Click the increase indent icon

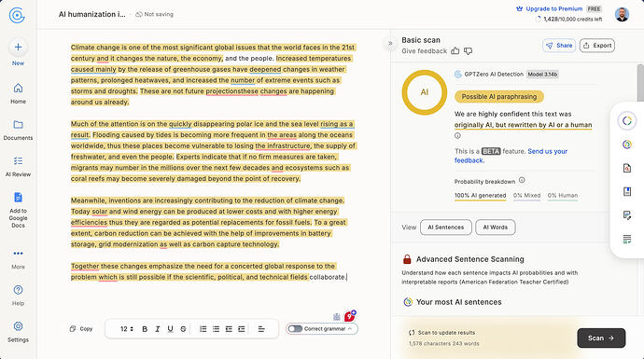click(x=242, y=329)
